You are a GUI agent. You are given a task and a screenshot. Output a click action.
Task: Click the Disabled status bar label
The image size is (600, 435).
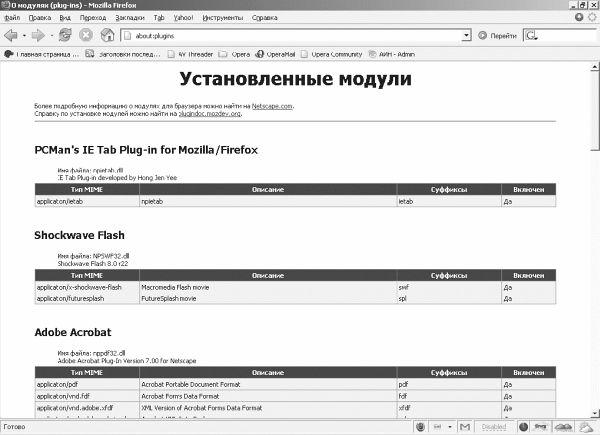pyautogui.click(x=494, y=427)
